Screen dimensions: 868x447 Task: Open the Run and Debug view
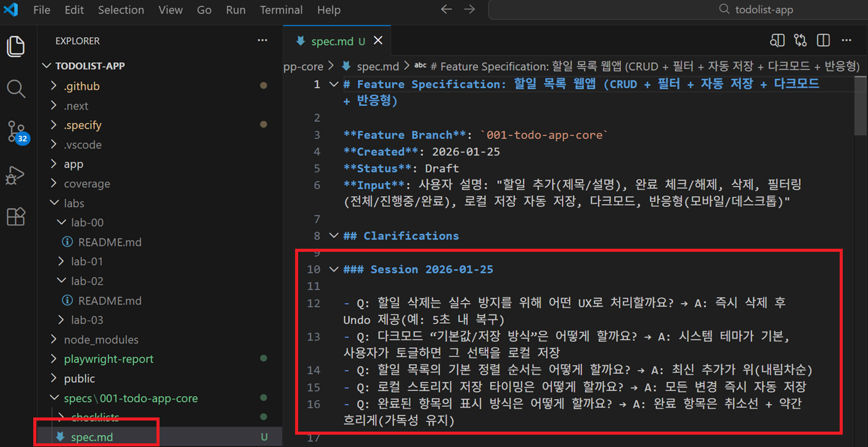point(15,175)
